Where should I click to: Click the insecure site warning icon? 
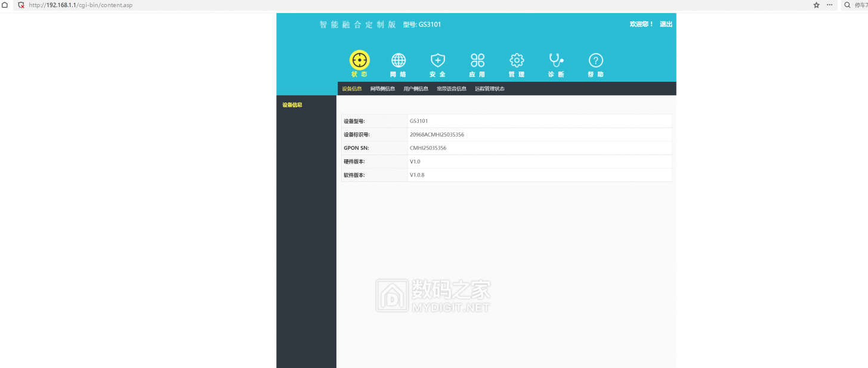[x=21, y=5]
